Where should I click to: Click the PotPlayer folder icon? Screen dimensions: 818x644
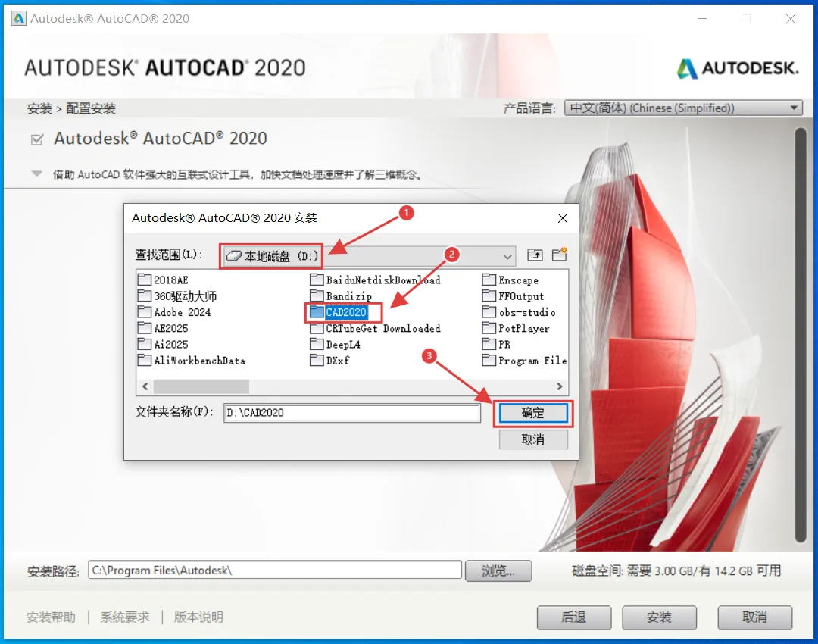point(489,328)
